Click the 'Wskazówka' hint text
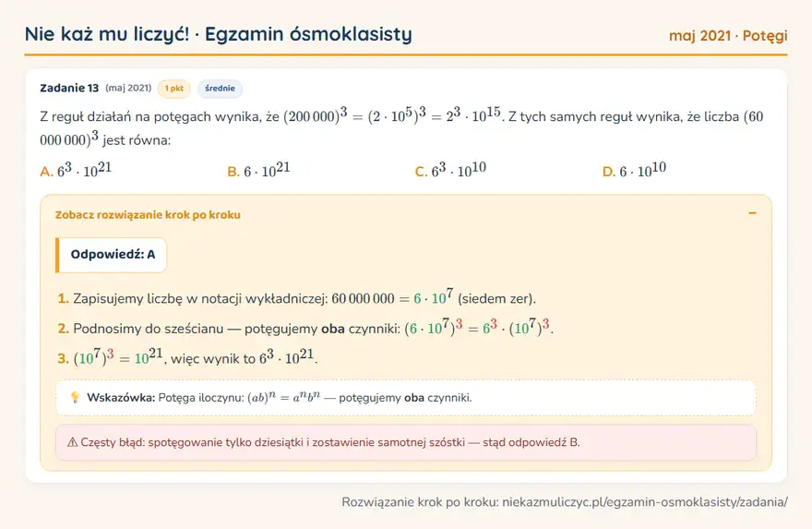The height and width of the screenshot is (529, 812). [x=279, y=397]
